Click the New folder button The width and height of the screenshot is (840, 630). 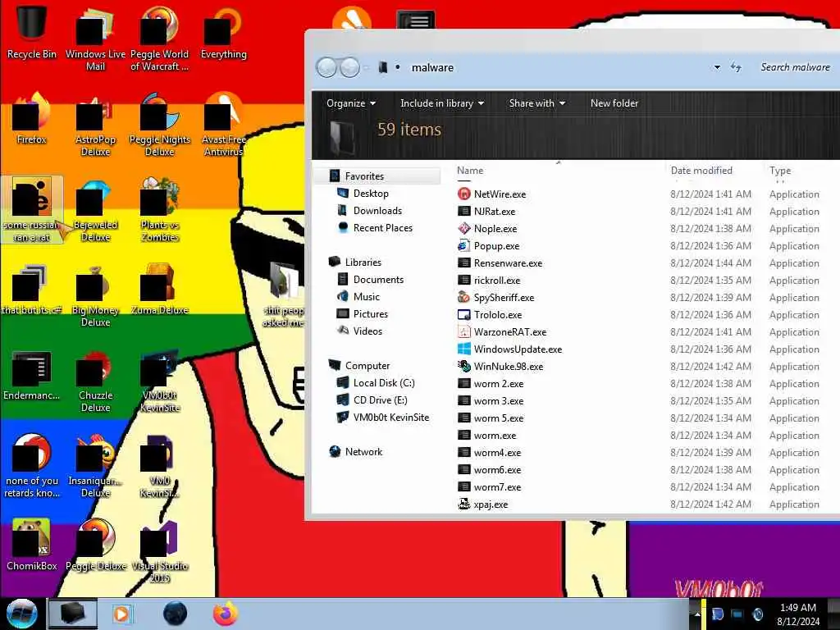[614, 103]
